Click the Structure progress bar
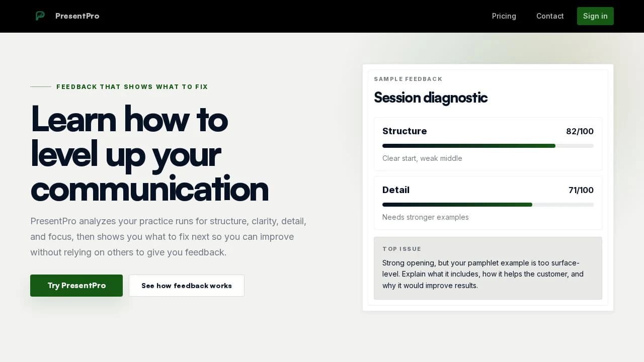Image resolution: width=644 pixels, height=362 pixels. pos(488,146)
